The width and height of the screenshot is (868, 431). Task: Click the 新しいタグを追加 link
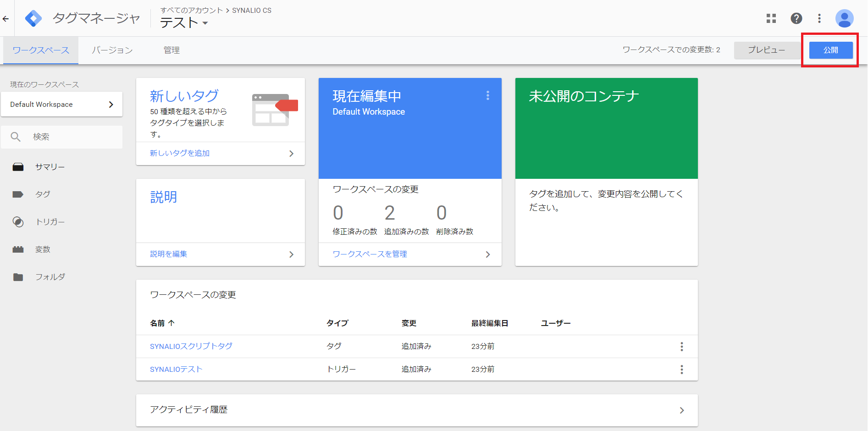[180, 153]
